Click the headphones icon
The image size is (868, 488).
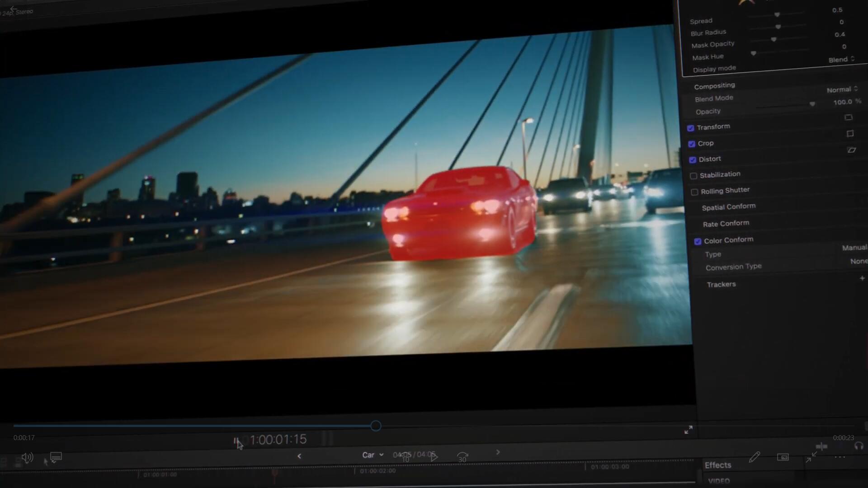[859, 446]
